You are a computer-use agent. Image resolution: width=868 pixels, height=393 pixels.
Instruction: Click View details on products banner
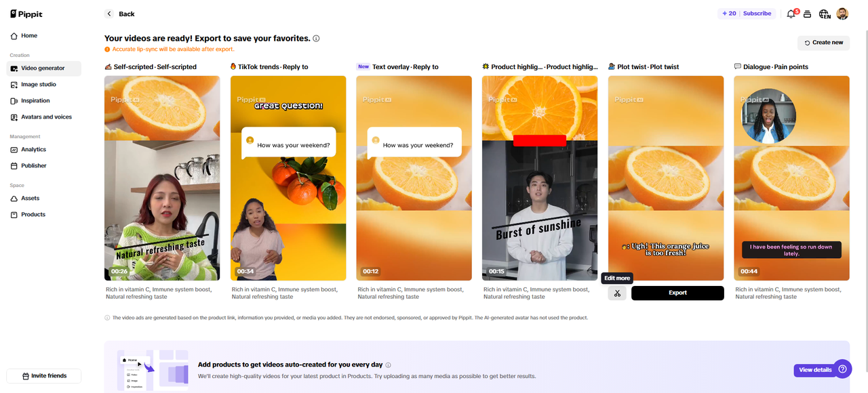pyautogui.click(x=814, y=370)
